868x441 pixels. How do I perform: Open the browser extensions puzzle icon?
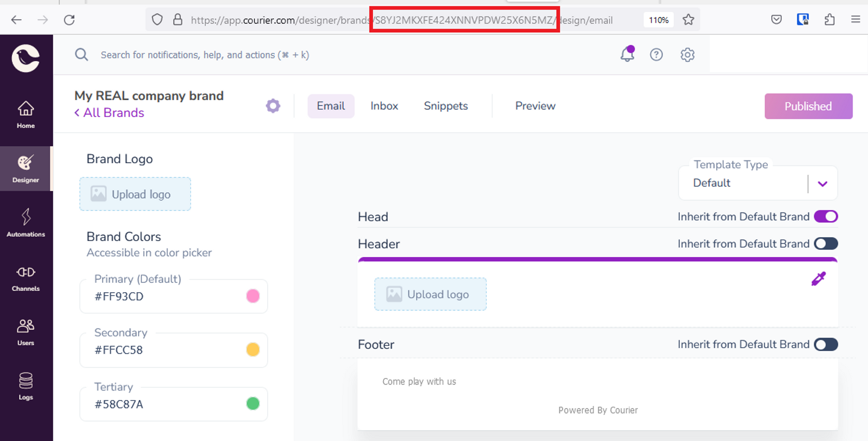[829, 20]
